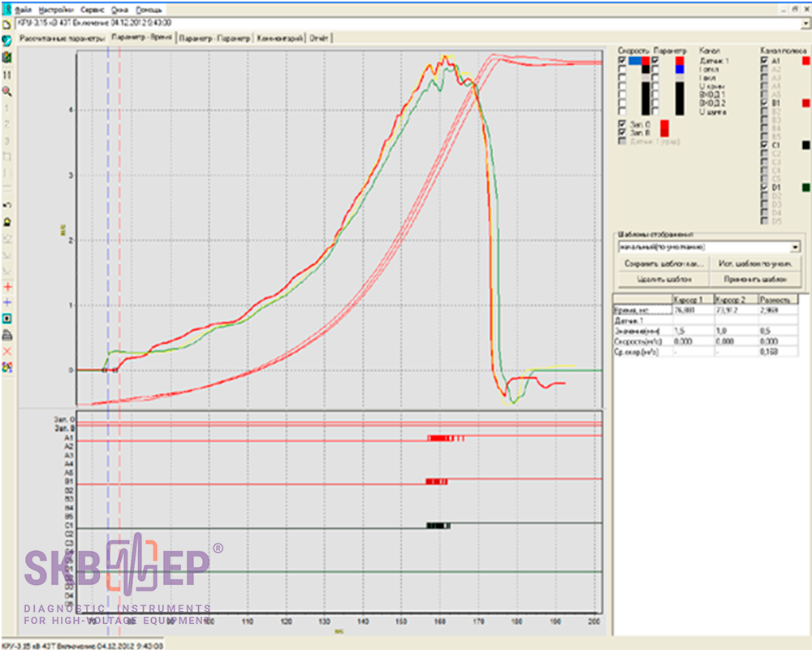Click the printer icon
812x650 pixels.
pyautogui.click(x=7, y=336)
